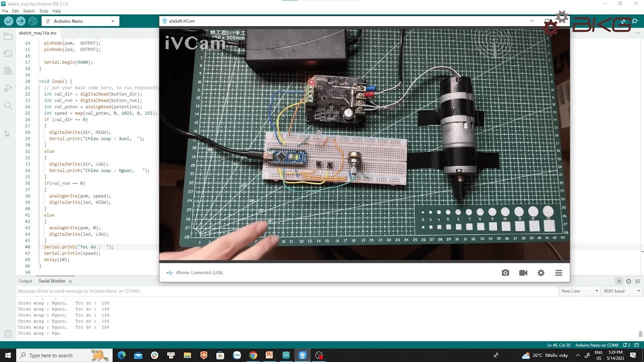Start video recording in iVCam
The image size is (644, 362).
[523, 273]
